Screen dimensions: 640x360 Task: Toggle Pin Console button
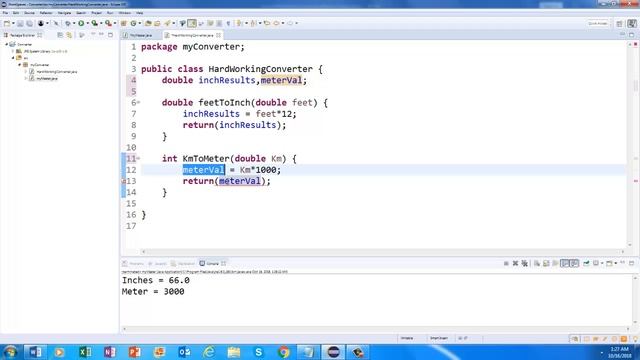587,263
